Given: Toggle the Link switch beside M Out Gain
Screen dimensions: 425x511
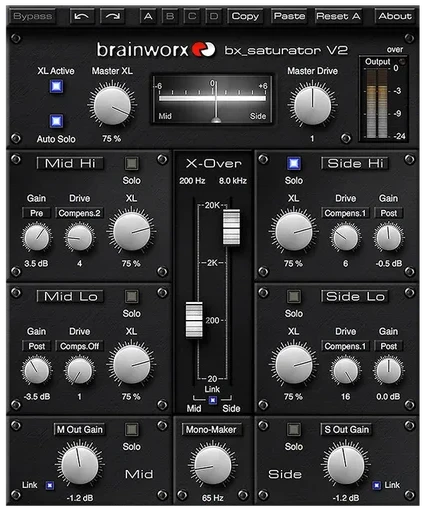Looking at the screenshot, I should tap(50, 485).
